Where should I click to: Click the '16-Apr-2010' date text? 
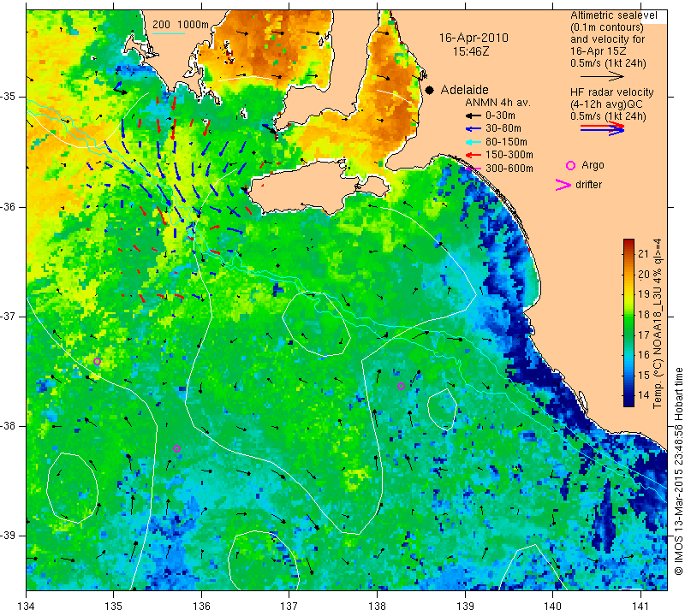(474, 38)
